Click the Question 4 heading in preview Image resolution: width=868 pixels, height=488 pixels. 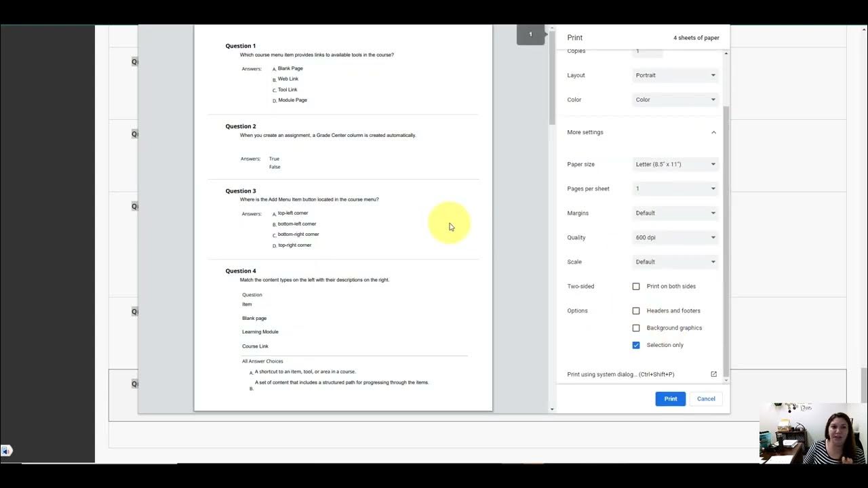(241, 271)
